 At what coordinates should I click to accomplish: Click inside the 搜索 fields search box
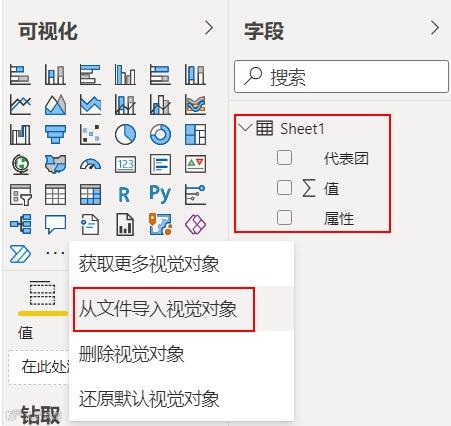coord(341,77)
